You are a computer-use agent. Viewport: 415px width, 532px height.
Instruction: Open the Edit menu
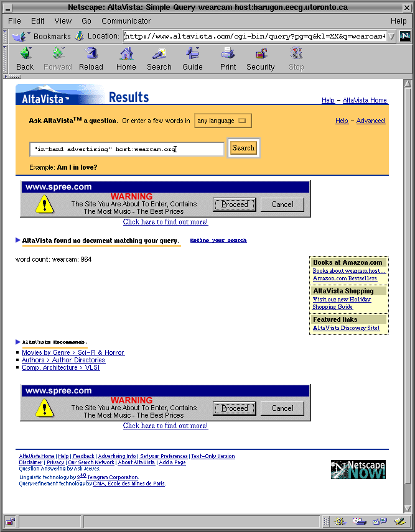coord(38,21)
